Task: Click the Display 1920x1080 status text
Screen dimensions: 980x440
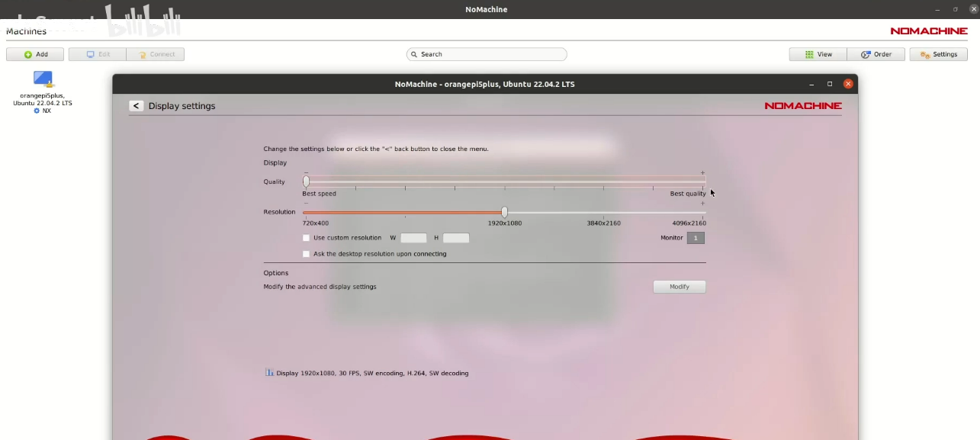Action: [x=372, y=374]
